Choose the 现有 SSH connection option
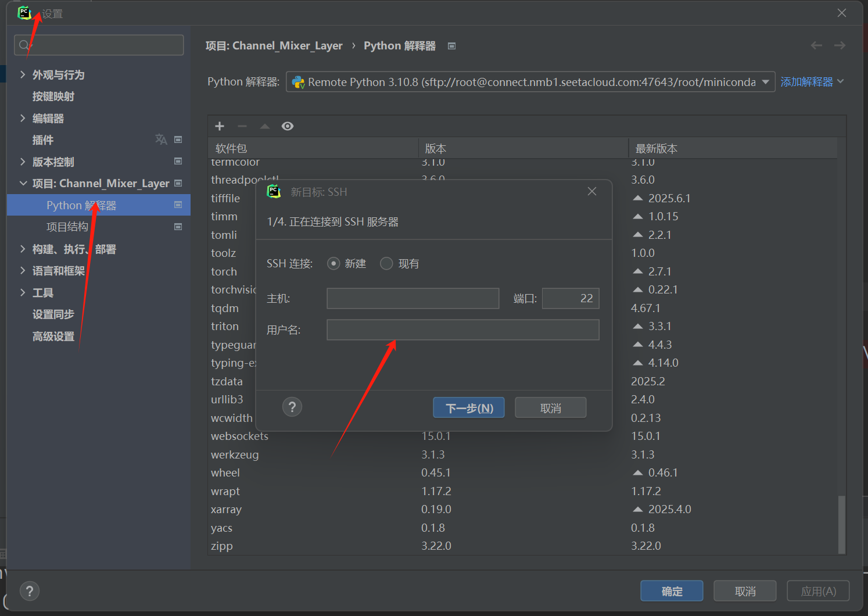This screenshot has height=616, width=868. 386,263
